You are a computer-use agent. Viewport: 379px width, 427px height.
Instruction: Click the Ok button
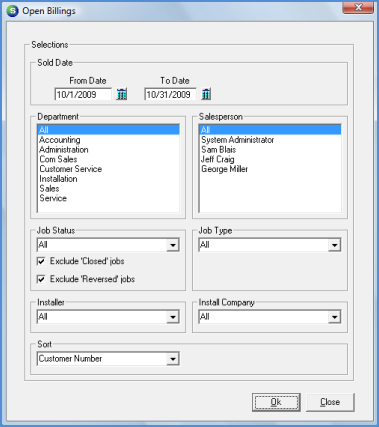click(276, 402)
